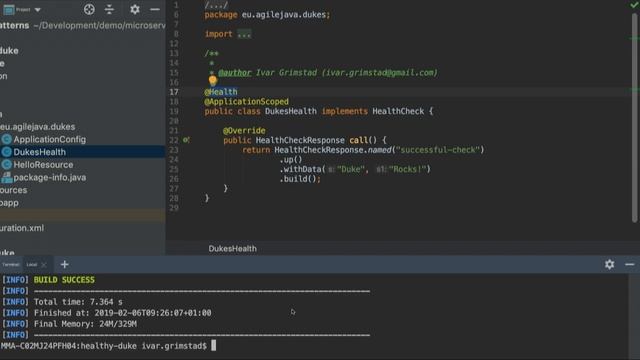Click the Collapse All icon in project panel
Image resolution: width=640 pixels, height=360 pixels.
(x=109, y=9)
